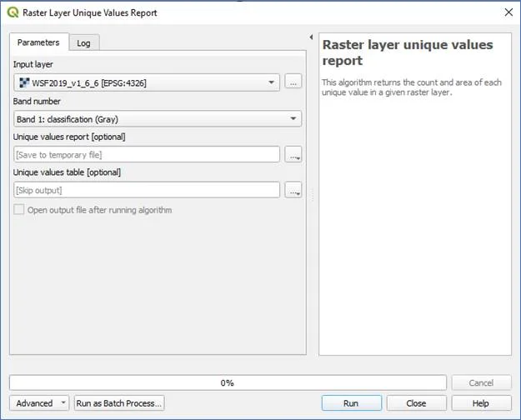Screen dimensions: 521x420
Task: Click the QGIS logo in title bar
Action: pos(13,12)
